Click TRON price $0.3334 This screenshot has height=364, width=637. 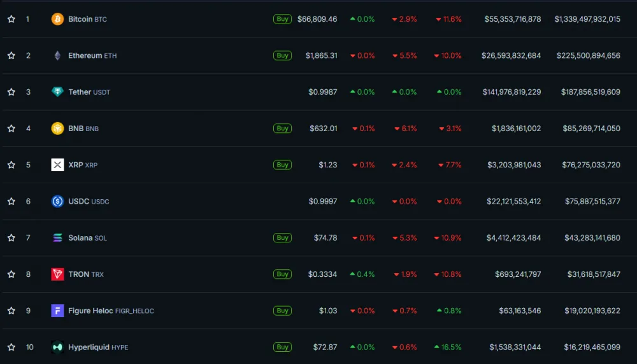coord(322,274)
